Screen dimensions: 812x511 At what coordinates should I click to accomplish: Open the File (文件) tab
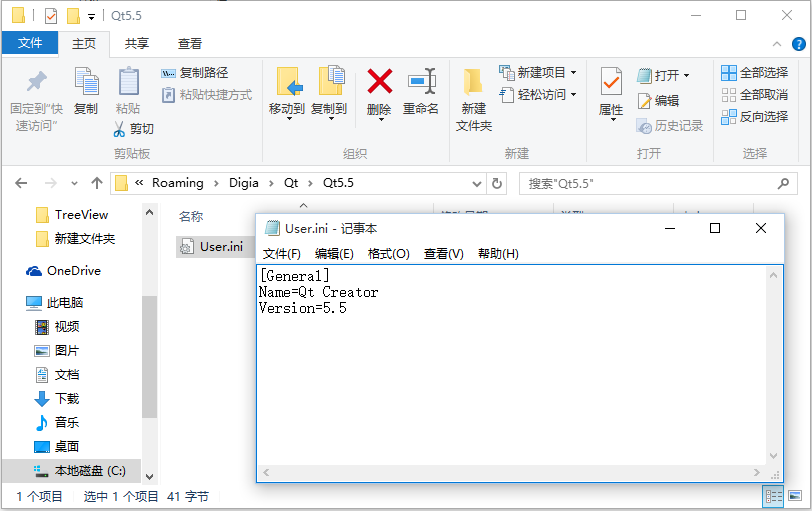pos(30,43)
